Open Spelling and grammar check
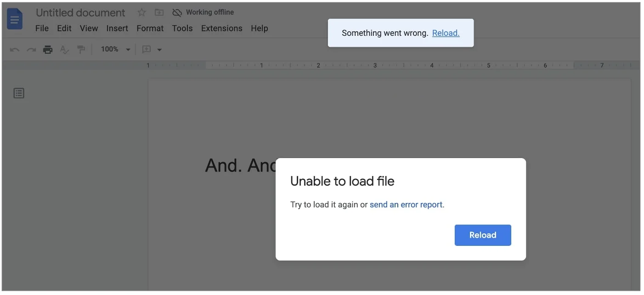644x295 pixels. click(64, 49)
